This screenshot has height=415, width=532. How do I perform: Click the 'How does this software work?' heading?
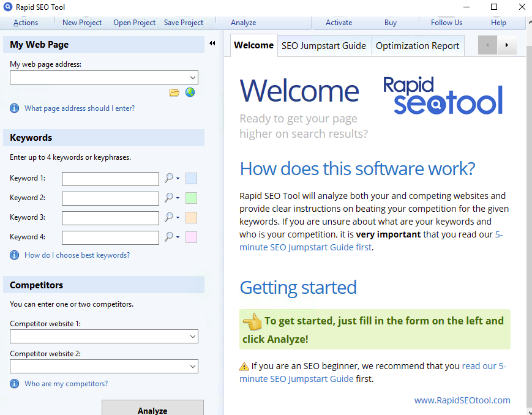click(358, 169)
